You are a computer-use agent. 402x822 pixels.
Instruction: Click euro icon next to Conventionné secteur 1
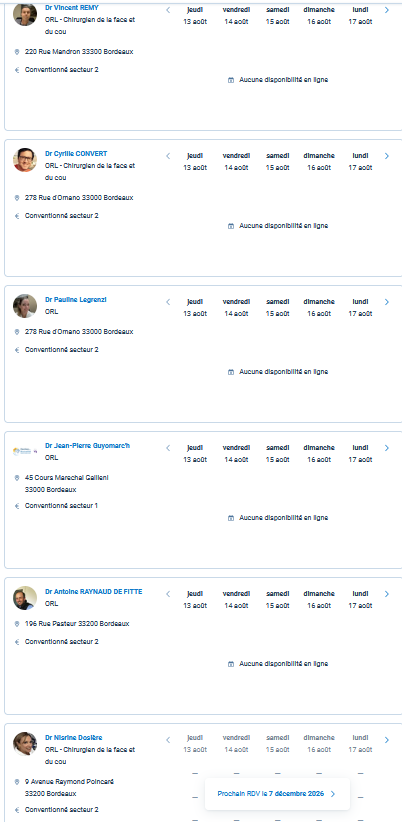pos(17,506)
